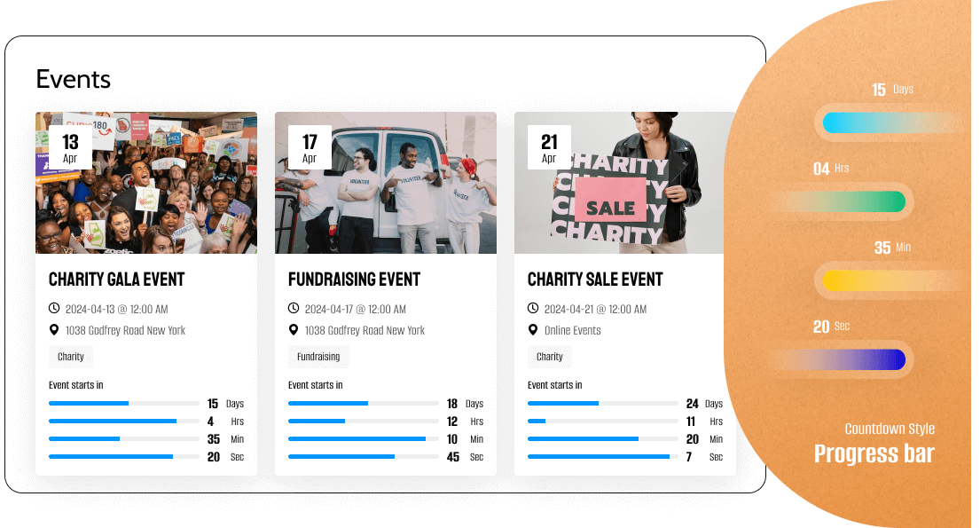Open the Charity Gala Event title
The width and height of the screenshot is (980, 528).
coord(116,279)
